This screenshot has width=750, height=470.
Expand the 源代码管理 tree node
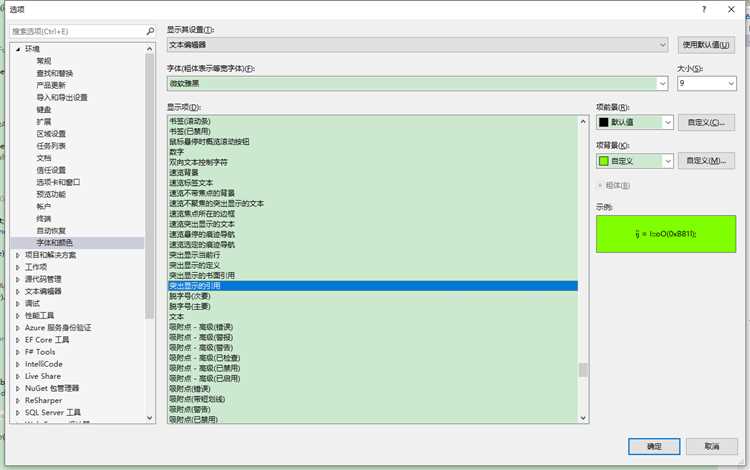click(18, 279)
